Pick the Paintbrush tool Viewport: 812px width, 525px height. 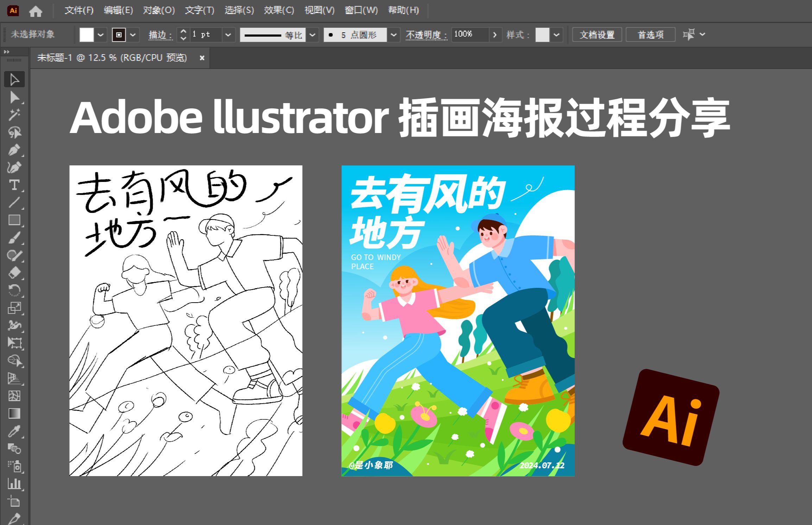click(14, 238)
